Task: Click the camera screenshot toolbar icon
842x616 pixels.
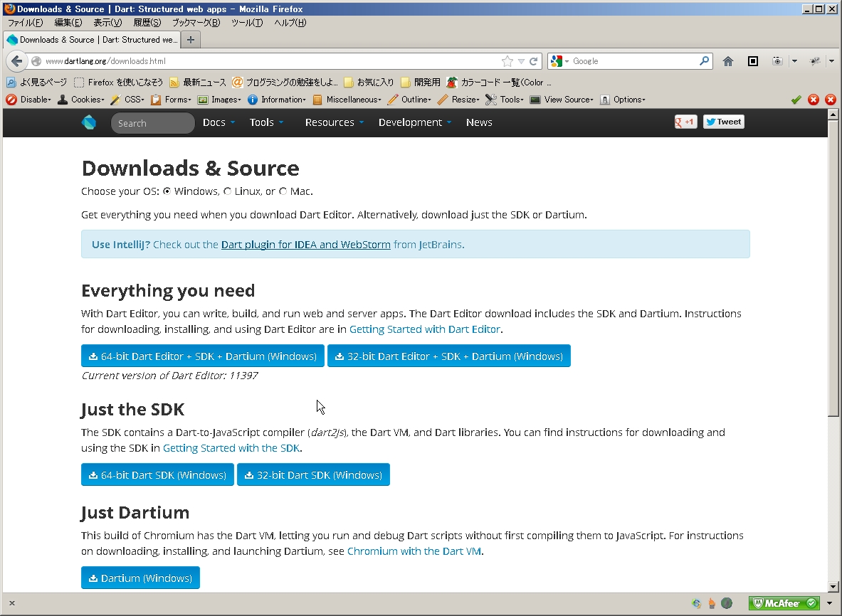Action: pyautogui.click(x=777, y=61)
